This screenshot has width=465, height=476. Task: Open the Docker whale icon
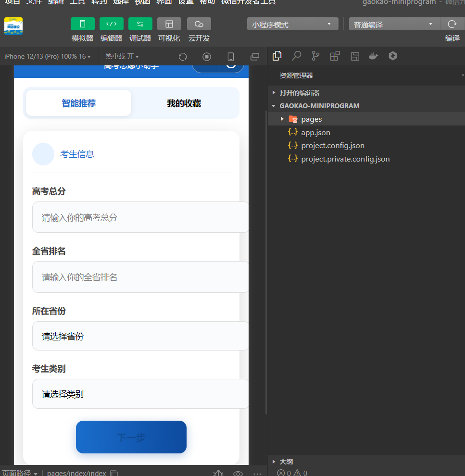(373, 56)
